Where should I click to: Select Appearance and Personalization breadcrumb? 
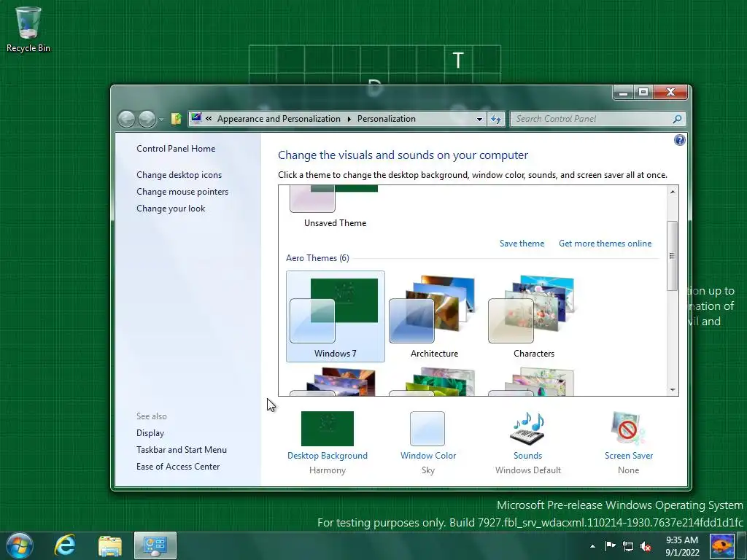[x=279, y=119]
